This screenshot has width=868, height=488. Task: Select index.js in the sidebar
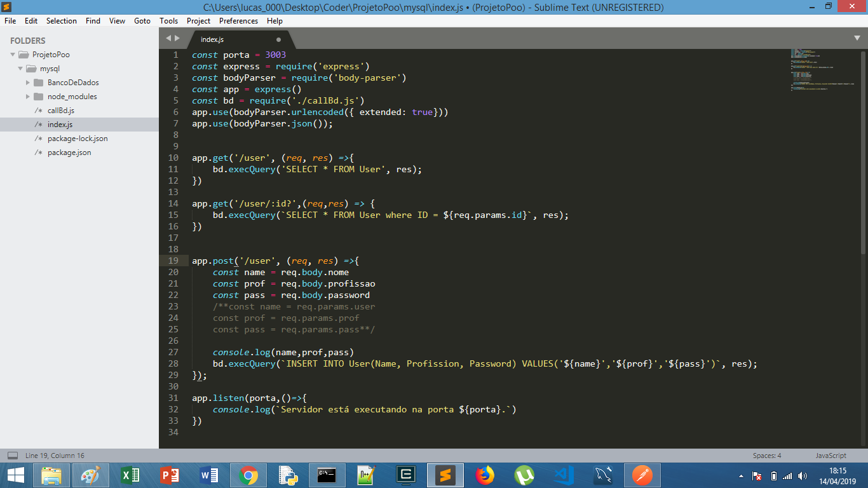point(60,125)
